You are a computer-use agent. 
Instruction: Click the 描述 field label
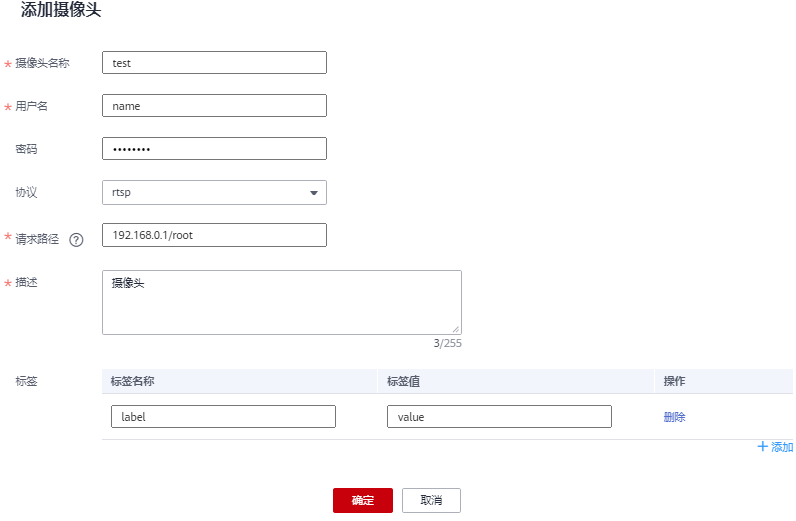click(26, 282)
